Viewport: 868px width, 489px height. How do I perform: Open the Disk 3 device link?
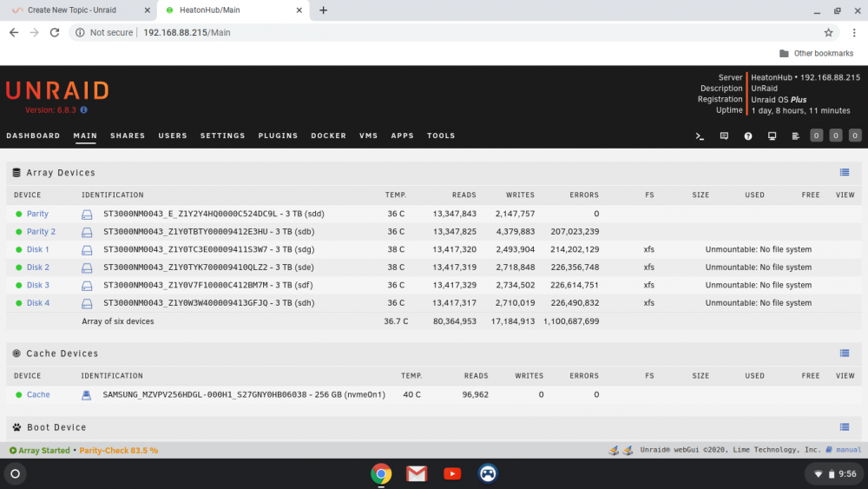pos(37,285)
